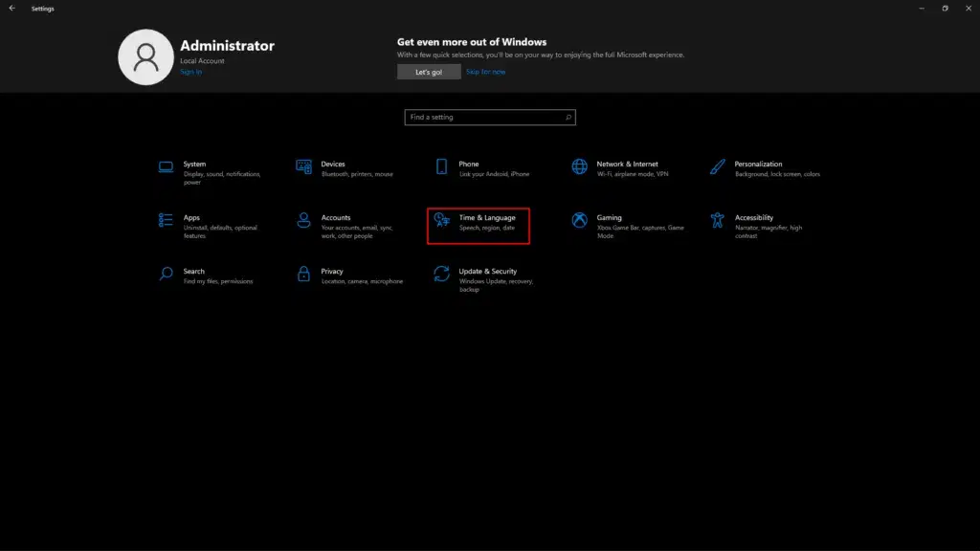Click the Skip for now link
This screenshot has height=551, width=980.
(485, 72)
